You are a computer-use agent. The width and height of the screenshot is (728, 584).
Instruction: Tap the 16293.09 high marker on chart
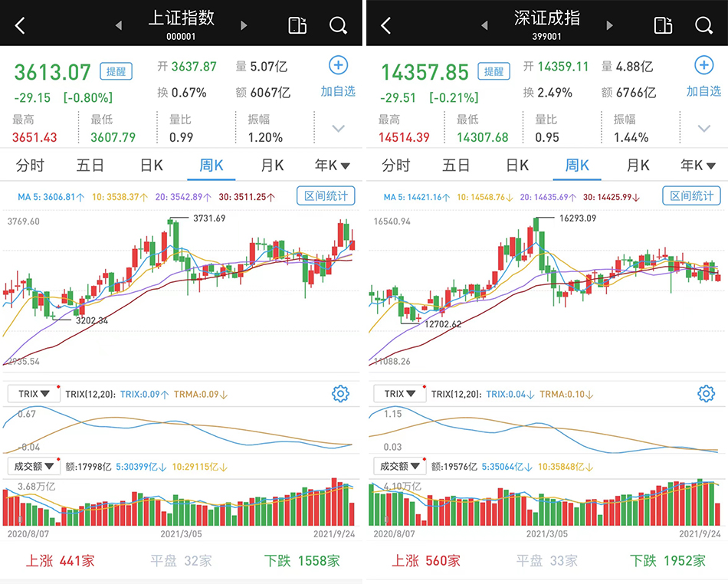(578, 218)
